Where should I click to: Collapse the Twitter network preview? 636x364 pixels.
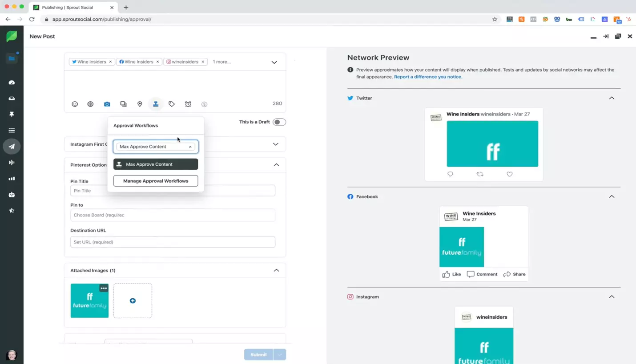point(612,98)
